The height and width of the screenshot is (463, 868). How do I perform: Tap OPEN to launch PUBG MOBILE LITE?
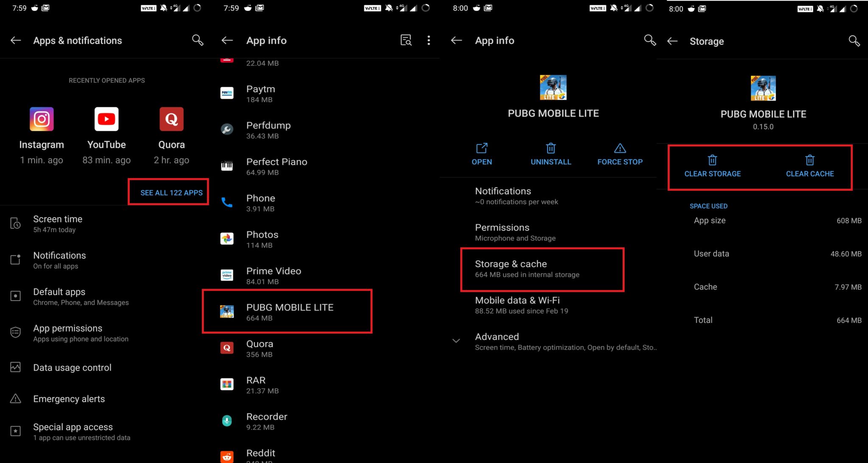[482, 154]
